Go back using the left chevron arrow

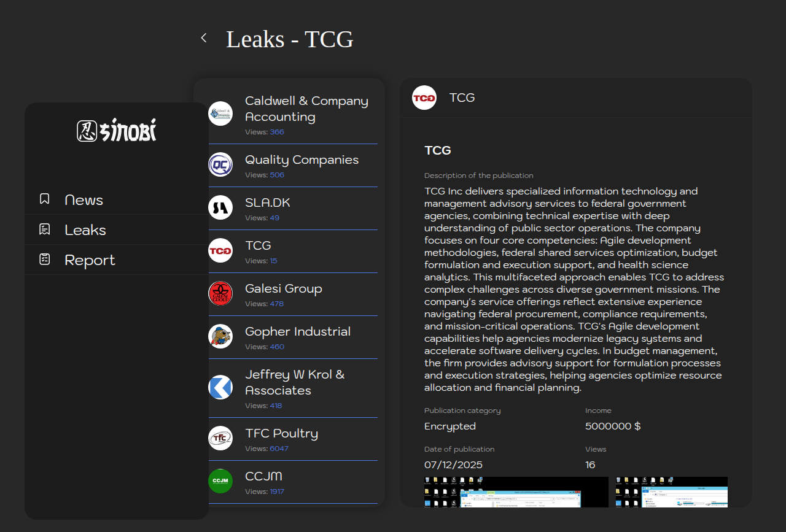[x=204, y=38]
